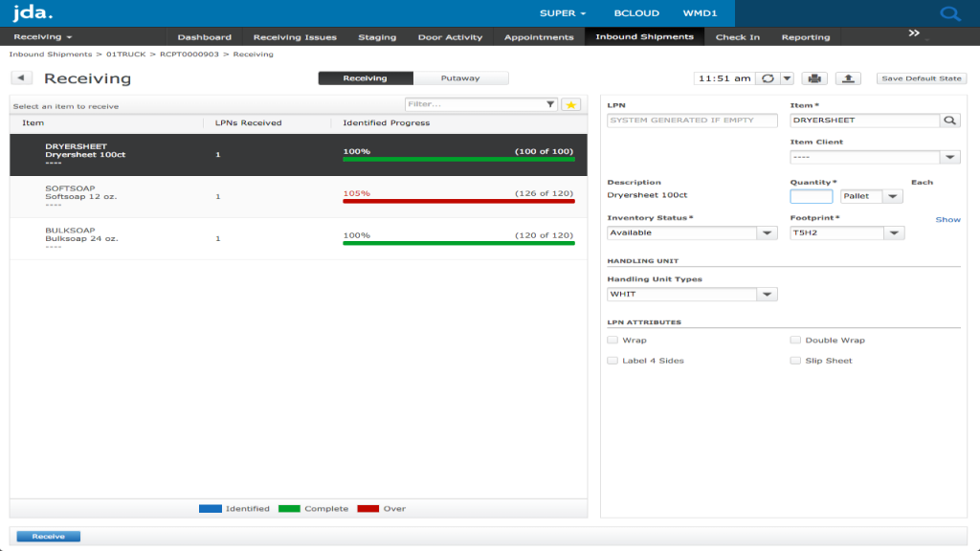Print the current receiving view
Viewport: 980px width, 551px height.
pos(813,78)
